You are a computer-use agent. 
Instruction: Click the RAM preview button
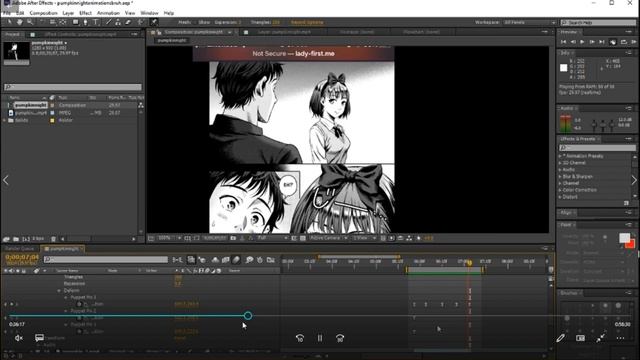coord(634,42)
